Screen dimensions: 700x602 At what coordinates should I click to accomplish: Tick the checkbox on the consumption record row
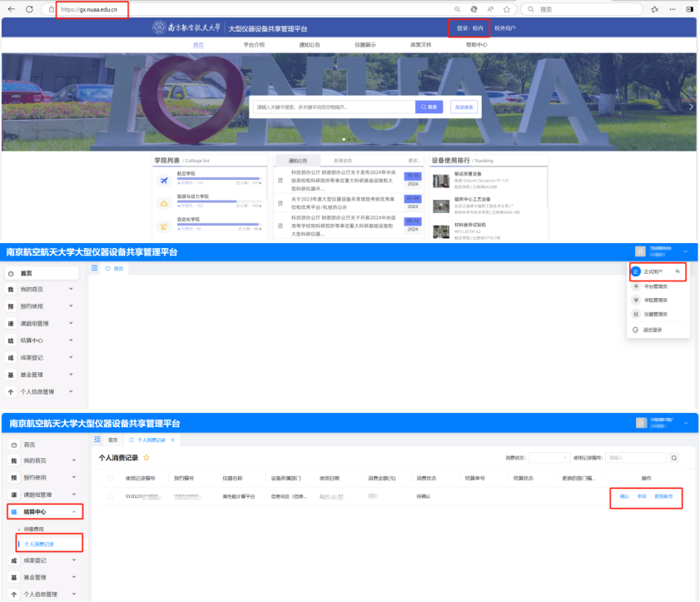point(109,496)
